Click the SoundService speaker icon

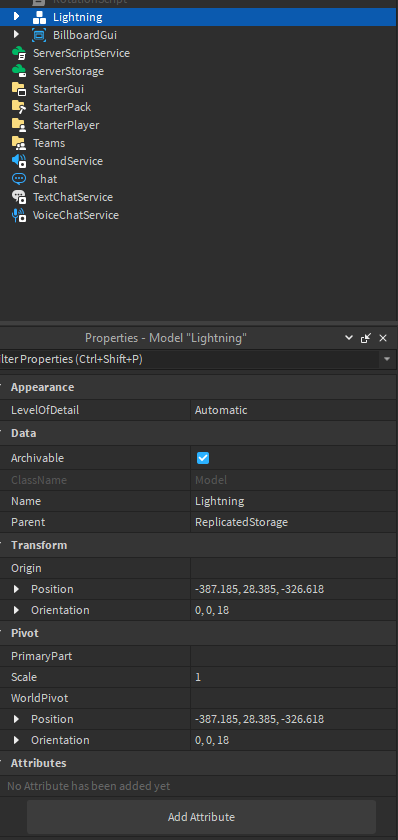point(19,161)
